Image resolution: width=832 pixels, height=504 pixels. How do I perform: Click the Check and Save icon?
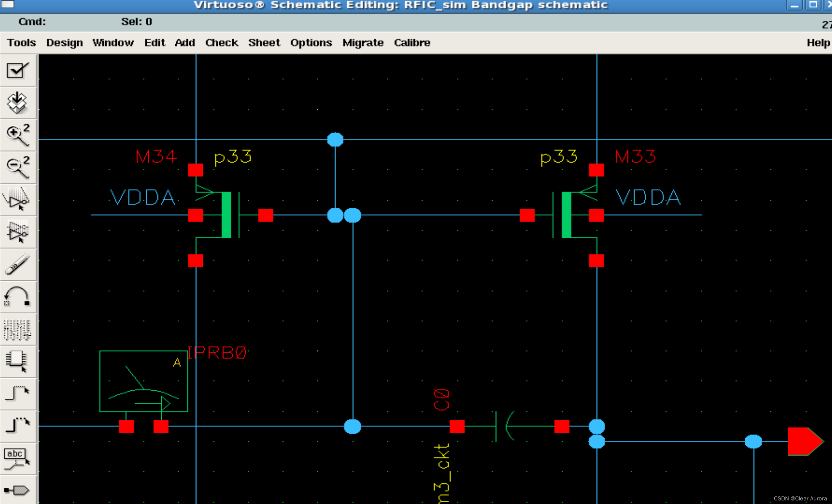coord(18,70)
